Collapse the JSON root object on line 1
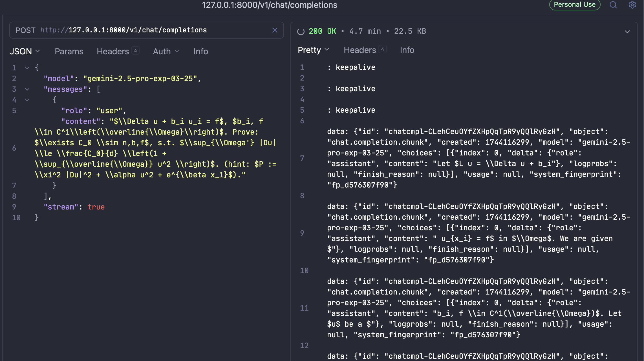 tap(27, 68)
